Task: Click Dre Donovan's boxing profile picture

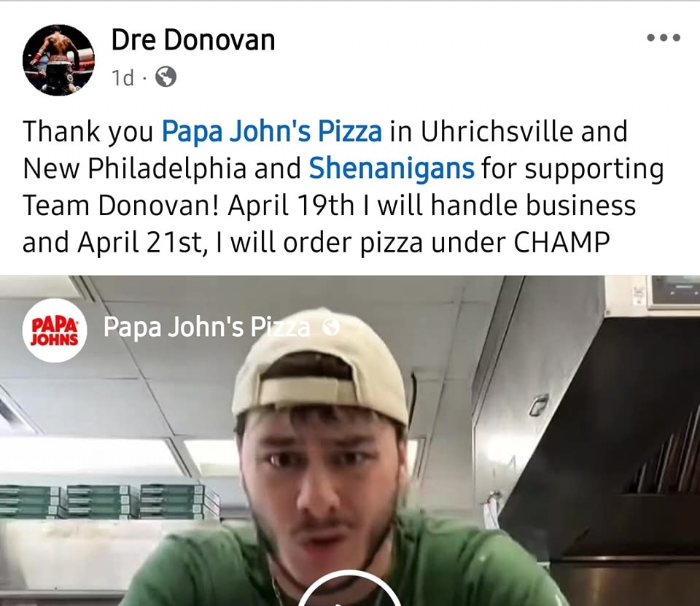Action: 58,60
